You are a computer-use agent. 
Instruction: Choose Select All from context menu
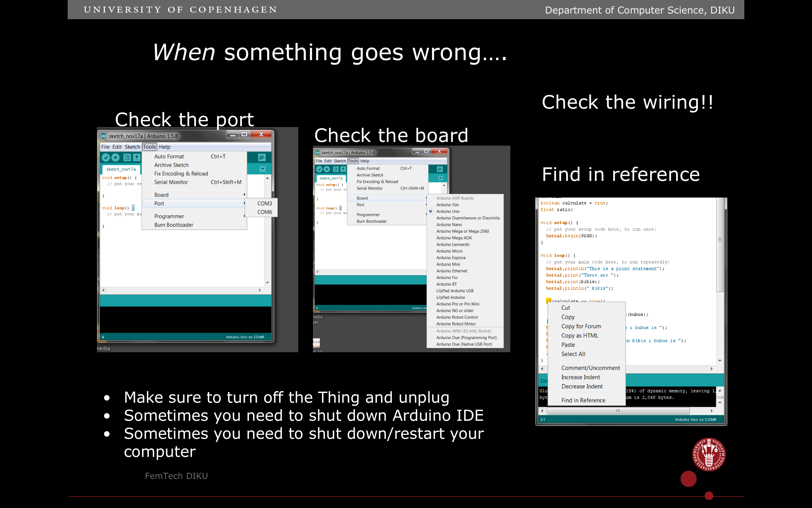(586, 354)
